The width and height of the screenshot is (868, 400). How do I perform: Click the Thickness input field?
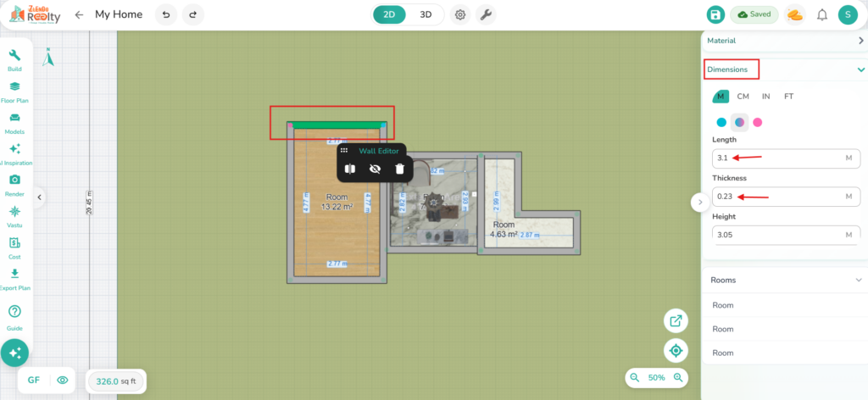click(x=776, y=197)
